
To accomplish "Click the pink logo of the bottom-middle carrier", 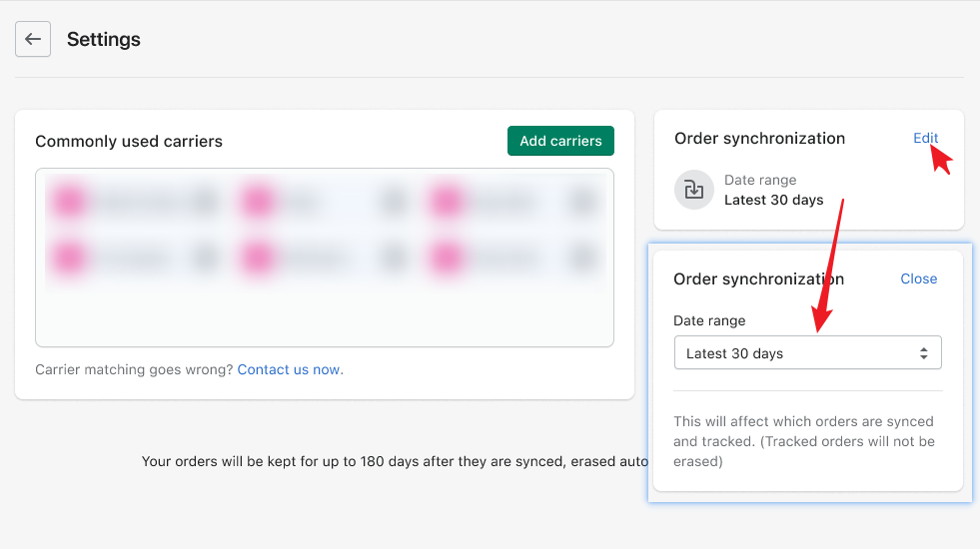I will click(259, 258).
